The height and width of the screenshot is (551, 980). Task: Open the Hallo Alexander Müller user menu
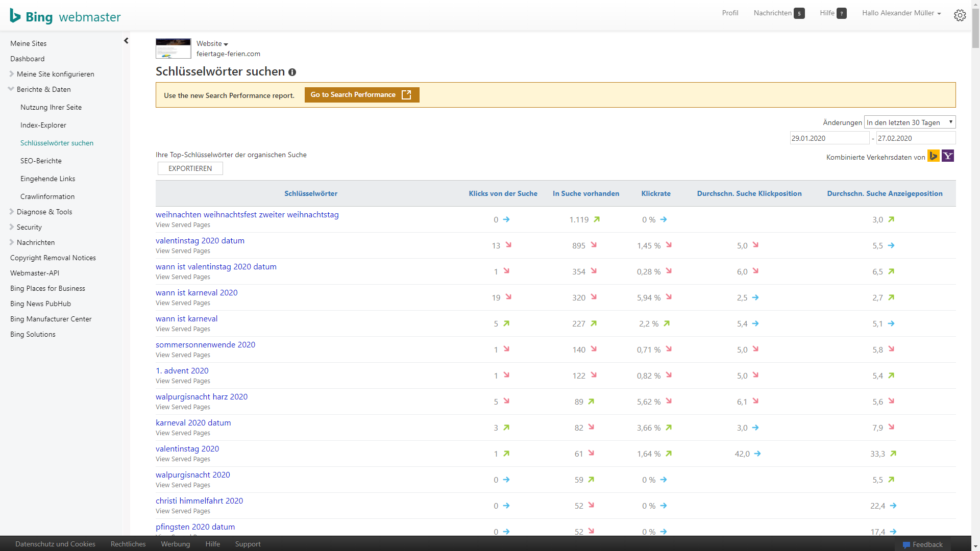coord(901,13)
